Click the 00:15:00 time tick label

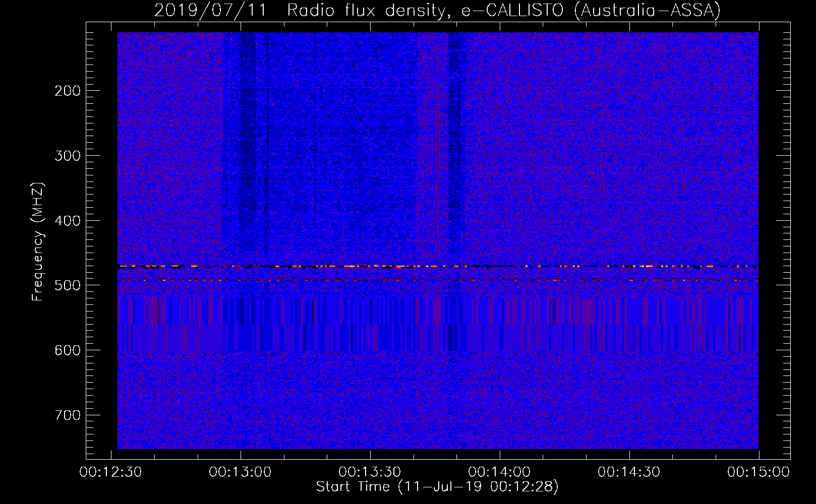tap(759, 472)
